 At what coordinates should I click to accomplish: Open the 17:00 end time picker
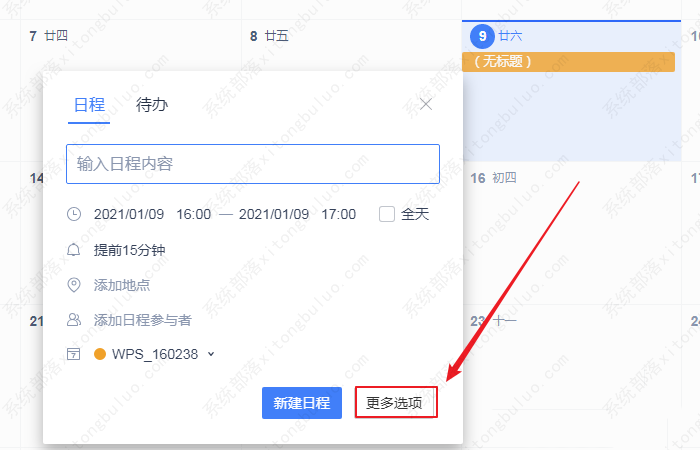(338, 214)
